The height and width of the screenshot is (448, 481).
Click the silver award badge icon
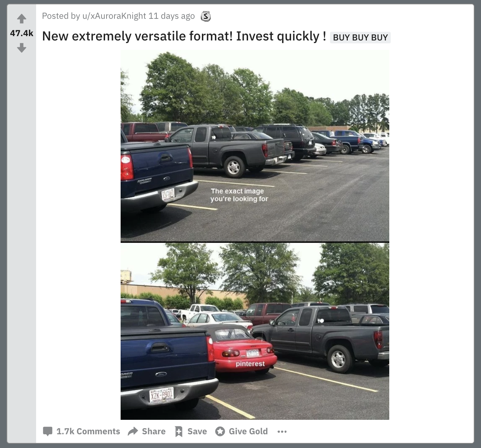pos(205,16)
